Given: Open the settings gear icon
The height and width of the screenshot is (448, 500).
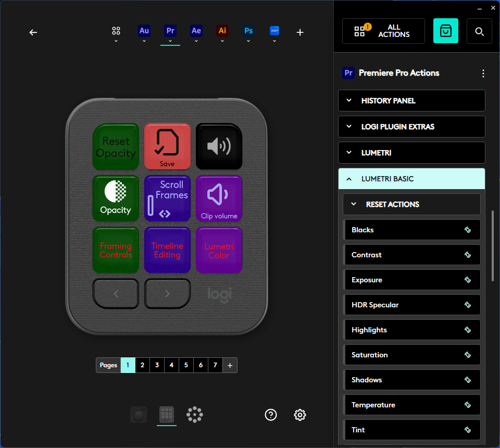Looking at the screenshot, I should click(300, 415).
